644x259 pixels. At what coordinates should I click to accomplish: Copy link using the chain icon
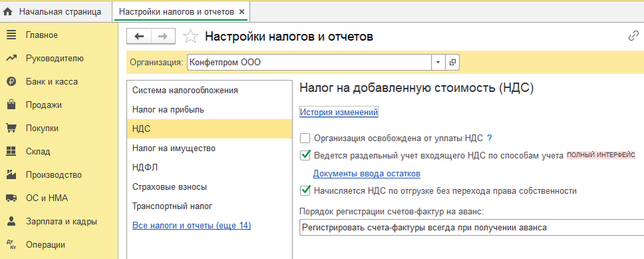(x=633, y=37)
